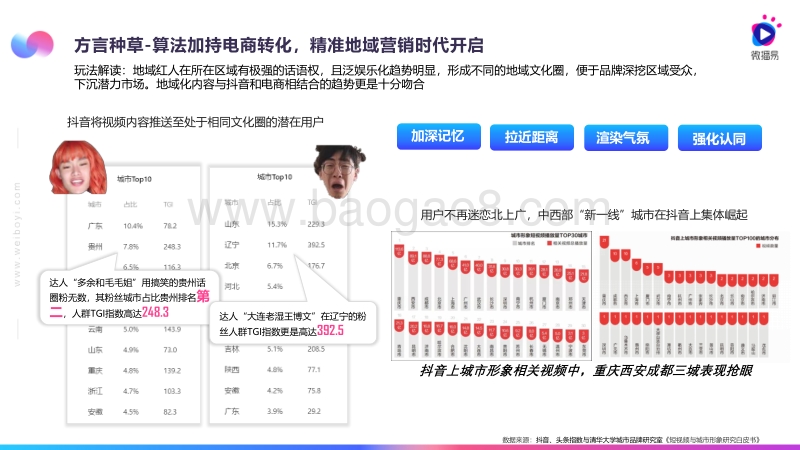
Task: Click the 73.0 TGI cell
Action: click(x=170, y=350)
